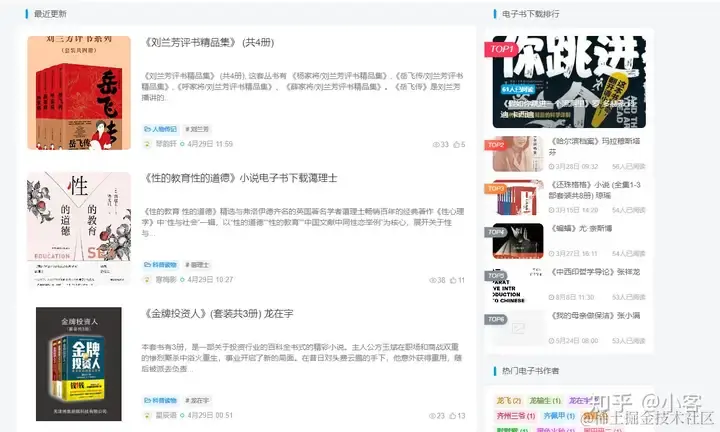Screen dimensions: 720x432
Task: Click the 4月29日 00:51 post timestamp
Action: (210, 415)
